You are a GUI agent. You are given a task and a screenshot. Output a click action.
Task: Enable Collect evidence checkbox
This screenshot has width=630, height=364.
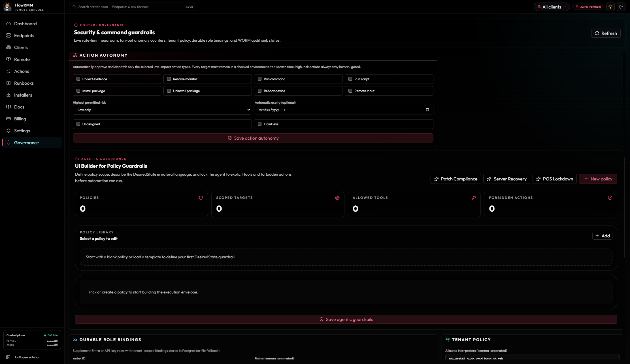[78, 79]
